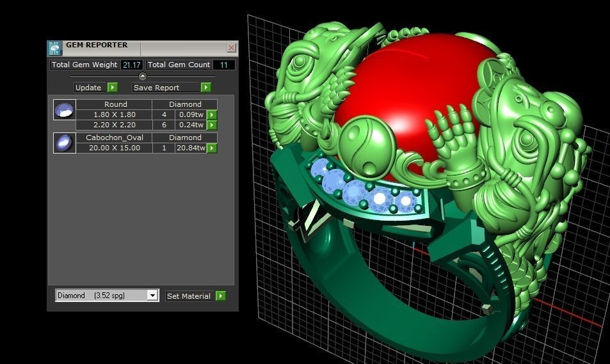Screen dimensions: 610x364
Task: Click the Total Gem Weight value 21.17
Action: click(x=131, y=65)
